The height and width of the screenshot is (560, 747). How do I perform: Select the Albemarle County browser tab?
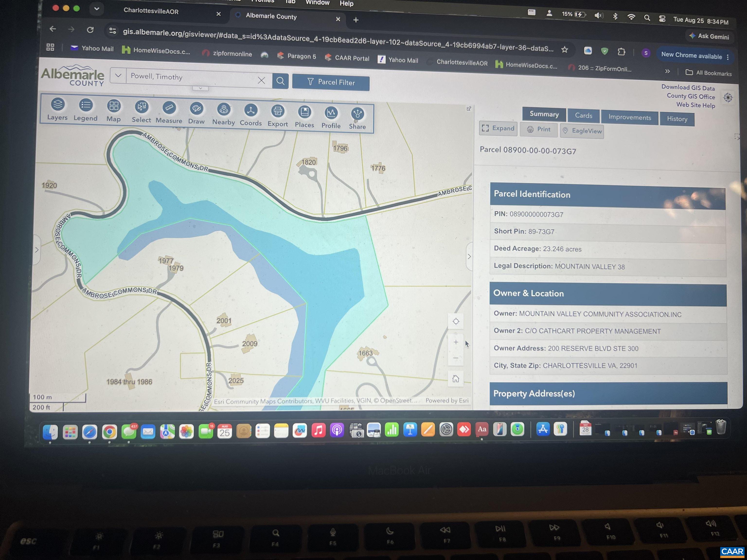271,16
